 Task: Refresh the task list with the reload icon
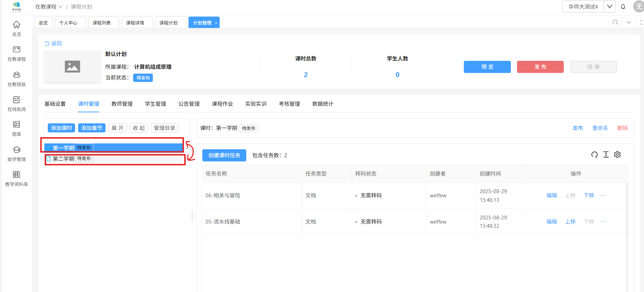[594, 154]
